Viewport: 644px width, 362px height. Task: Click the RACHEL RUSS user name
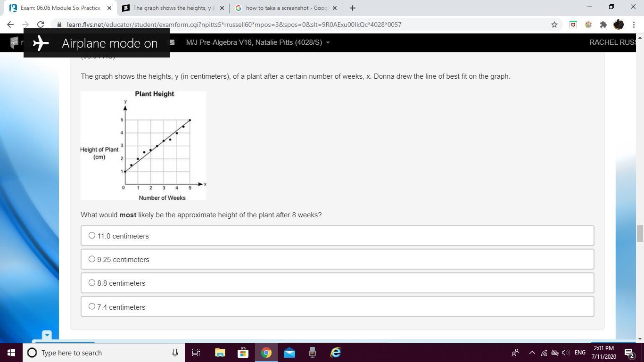point(612,42)
